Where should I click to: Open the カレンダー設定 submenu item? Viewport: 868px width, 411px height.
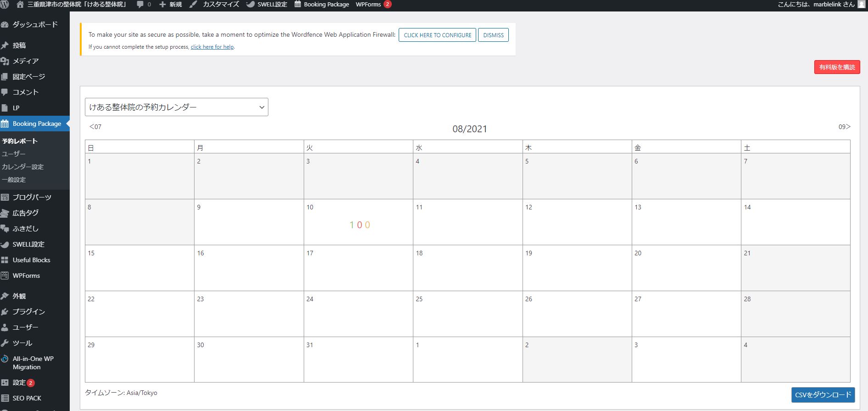[22, 167]
